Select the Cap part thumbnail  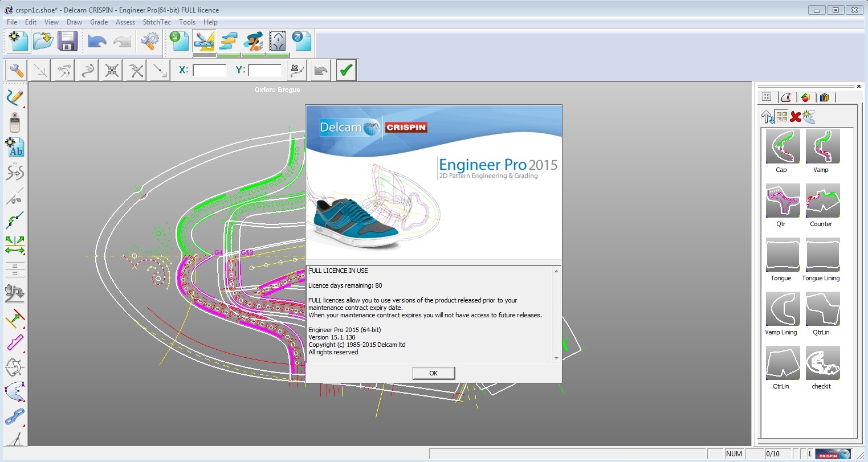(x=783, y=146)
